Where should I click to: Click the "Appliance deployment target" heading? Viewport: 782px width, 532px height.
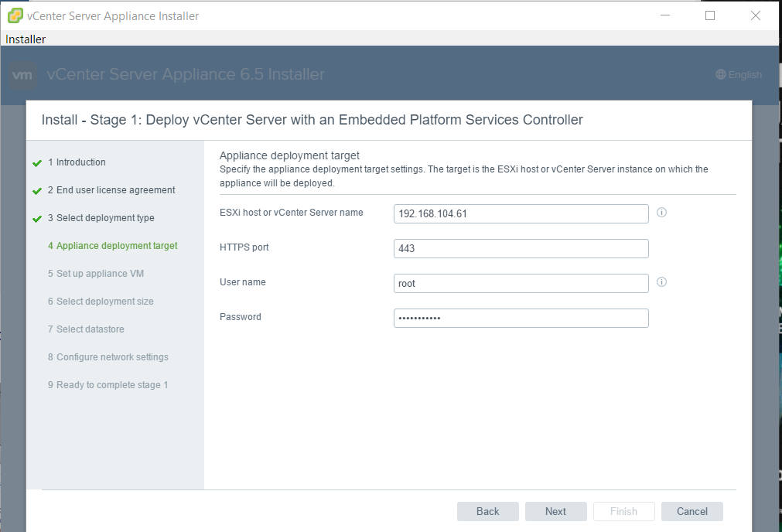[x=289, y=155]
